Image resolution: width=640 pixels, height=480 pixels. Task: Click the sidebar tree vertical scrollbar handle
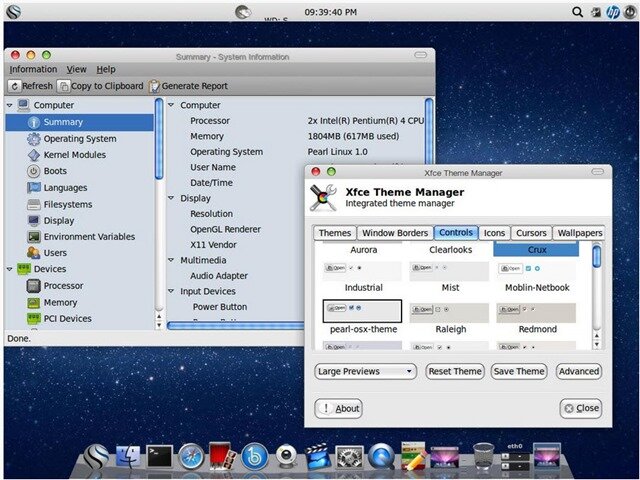pyautogui.click(x=159, y=139)
